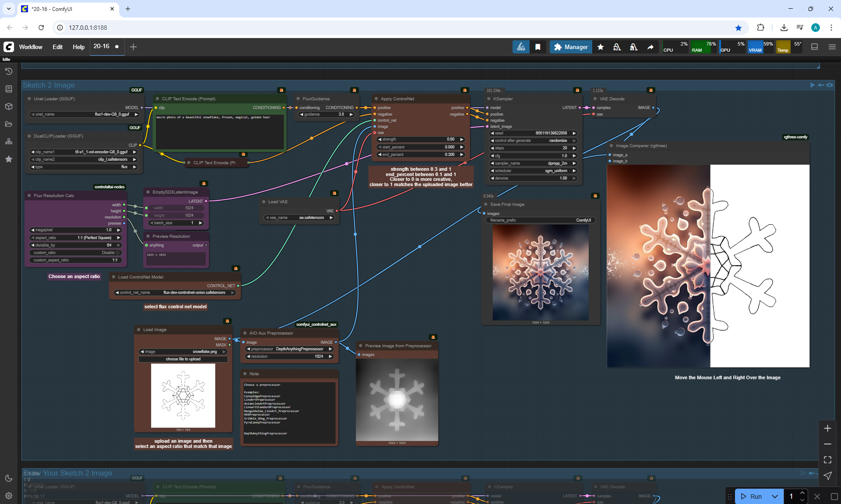Image resolution: width=841 pixels, height=504 pixels.
Task: Click choose file to upload button
Action: tap(183, 359)
